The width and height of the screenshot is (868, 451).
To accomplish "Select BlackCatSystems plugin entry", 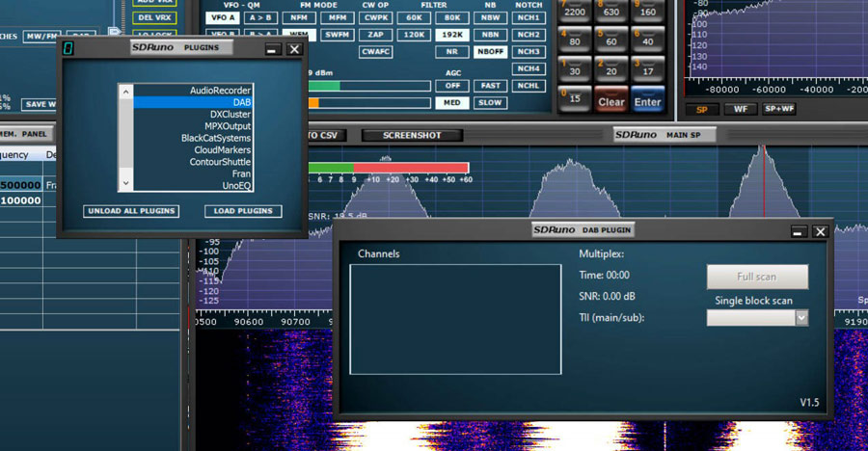I will tap(192, 138).
